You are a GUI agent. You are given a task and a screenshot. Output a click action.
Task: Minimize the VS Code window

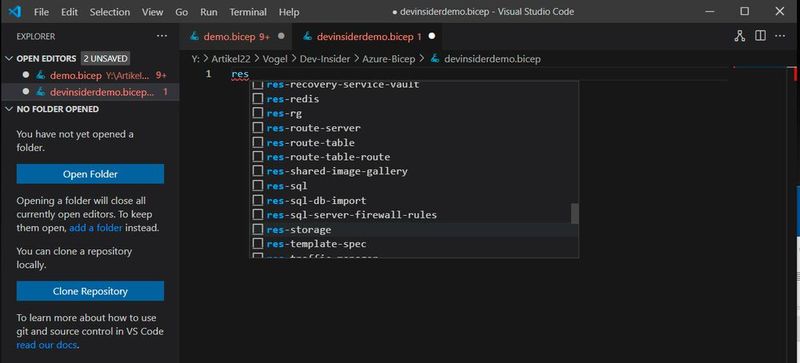[x=710, y=11]
